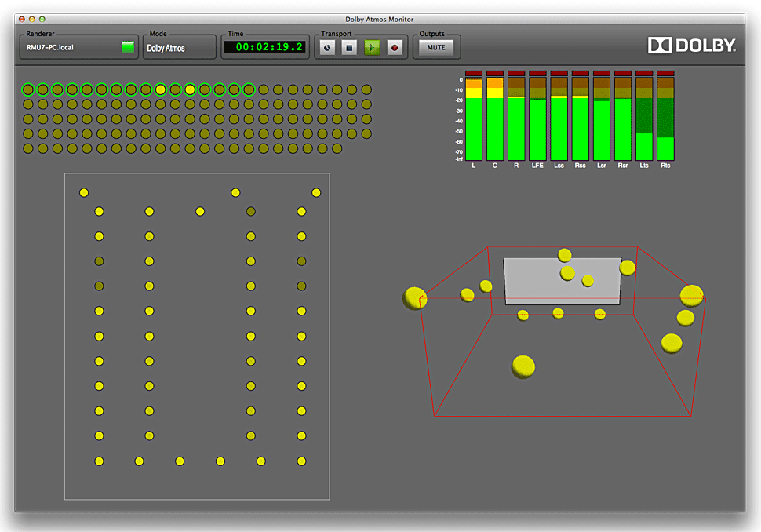761x532 pixels.
Task: Click the LFE channel level meter
Action: [537, 118]
